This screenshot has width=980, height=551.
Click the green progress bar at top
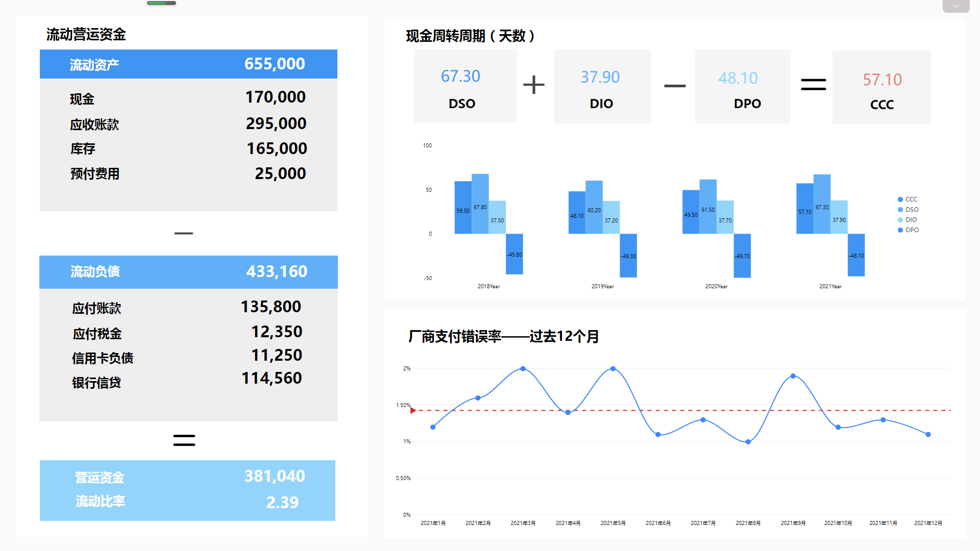point(161,3)
